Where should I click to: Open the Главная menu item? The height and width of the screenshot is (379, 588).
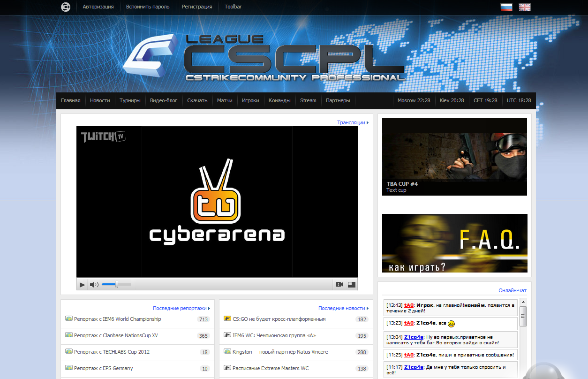[71, 100]
